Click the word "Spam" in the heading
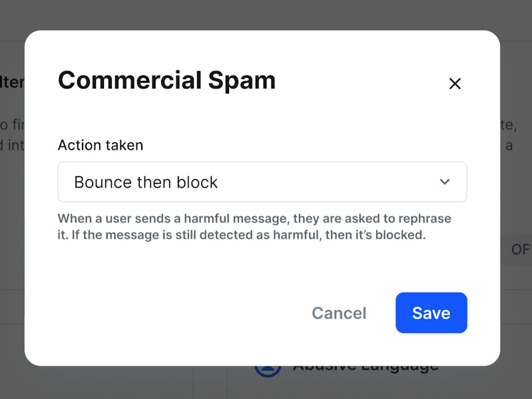The width and height of the screenshot is (532, 399). 242,80
